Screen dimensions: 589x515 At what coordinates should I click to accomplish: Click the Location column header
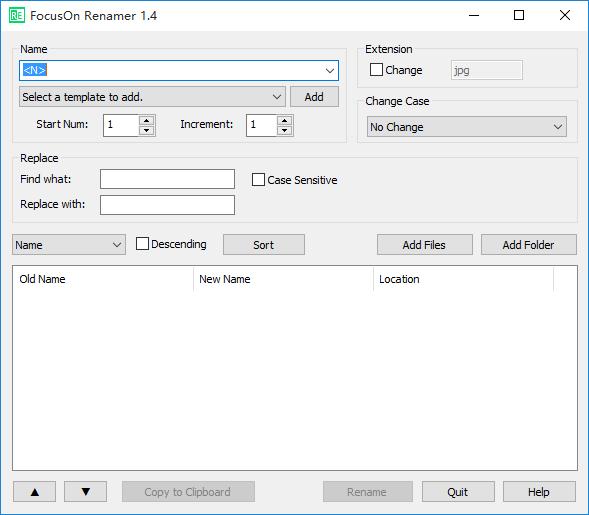[x=464, y=279]
